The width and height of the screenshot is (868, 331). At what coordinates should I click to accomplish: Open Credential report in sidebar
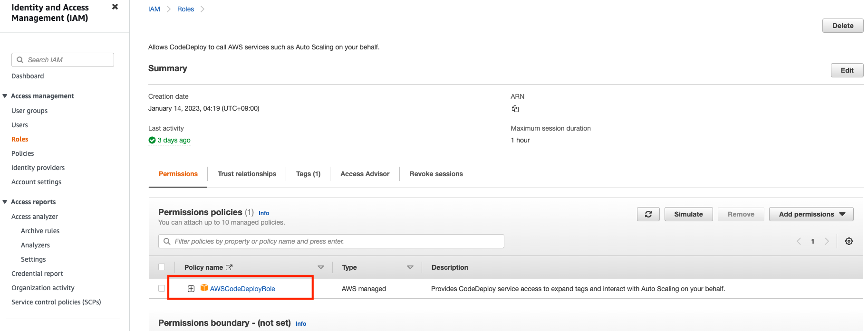(37, 274)
